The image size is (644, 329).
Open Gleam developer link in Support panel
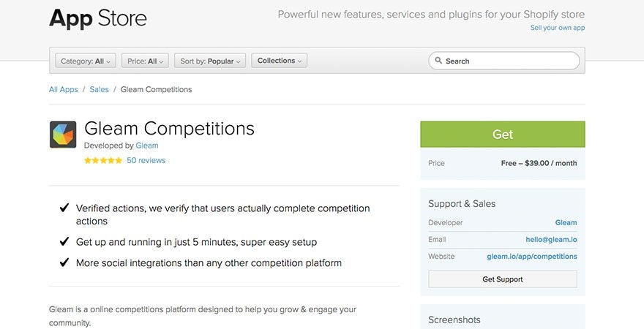[x=566, y=223]
